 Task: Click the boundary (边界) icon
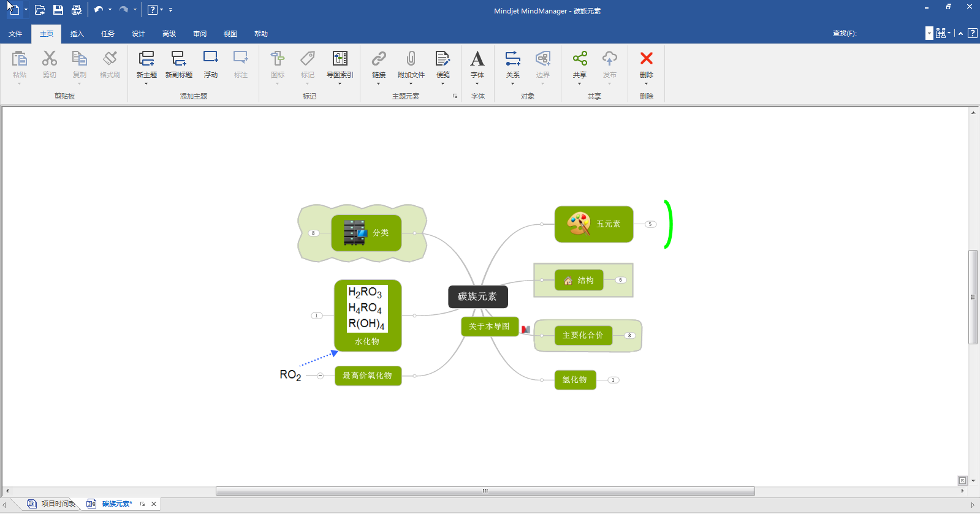[x=542, y=59]
